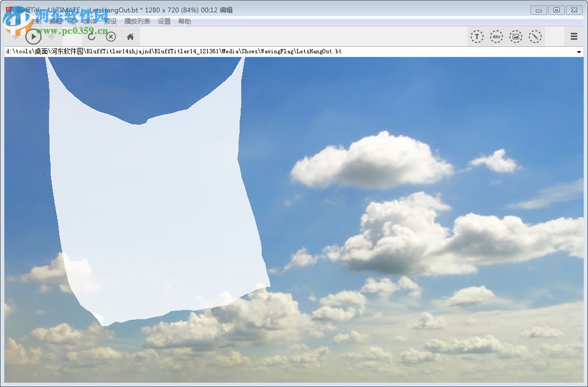
Task: Open the file path dropdown arrow
Action: [x=580, y=52]
